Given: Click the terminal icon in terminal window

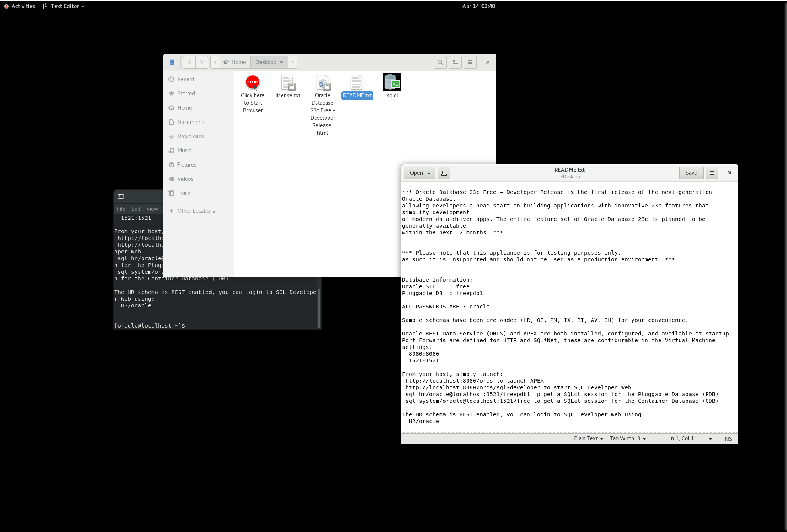Looking at the screenshot, I should [121, 197].
